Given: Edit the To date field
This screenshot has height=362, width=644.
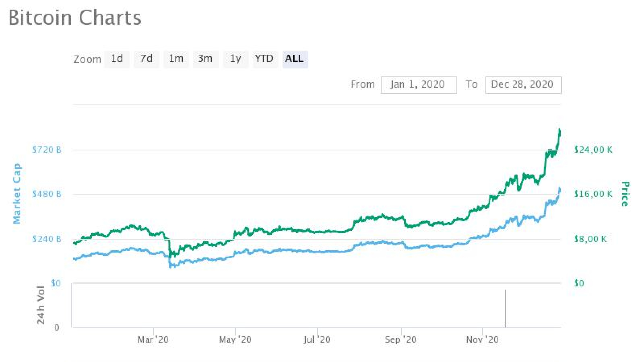Looking at the screenshot, I should click(523, 85).
